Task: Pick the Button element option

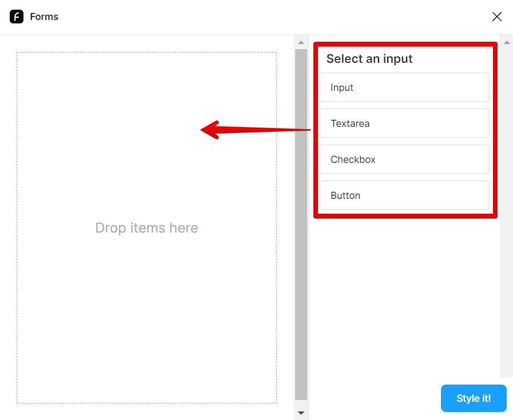Action: [x=404, y=195]
